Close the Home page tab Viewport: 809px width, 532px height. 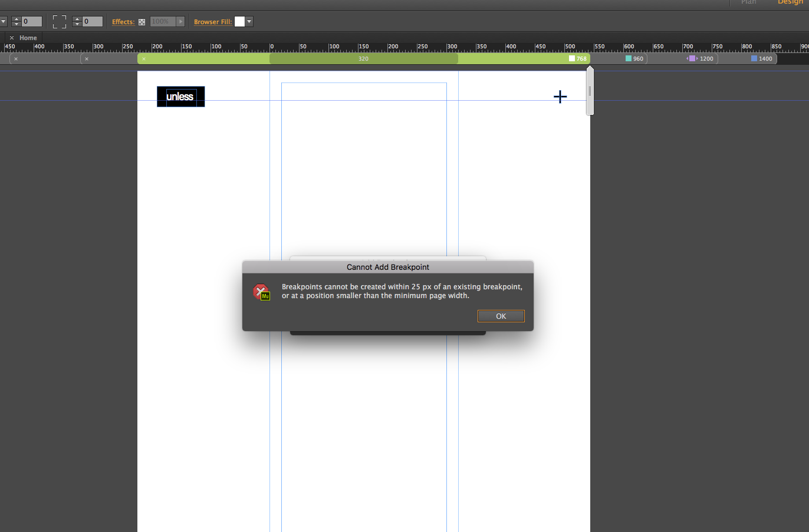[x=11, y=38]
